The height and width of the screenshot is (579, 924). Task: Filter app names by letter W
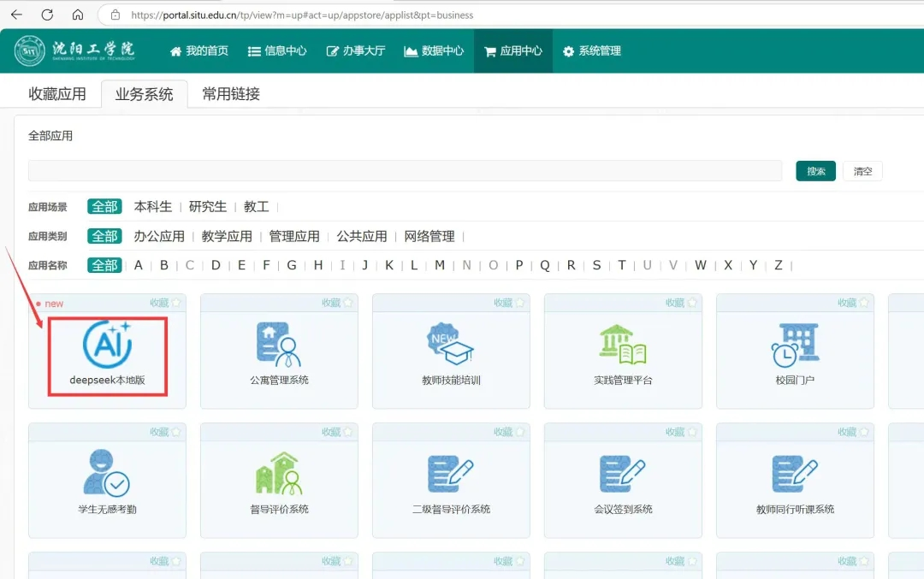(x=700, y=266)
